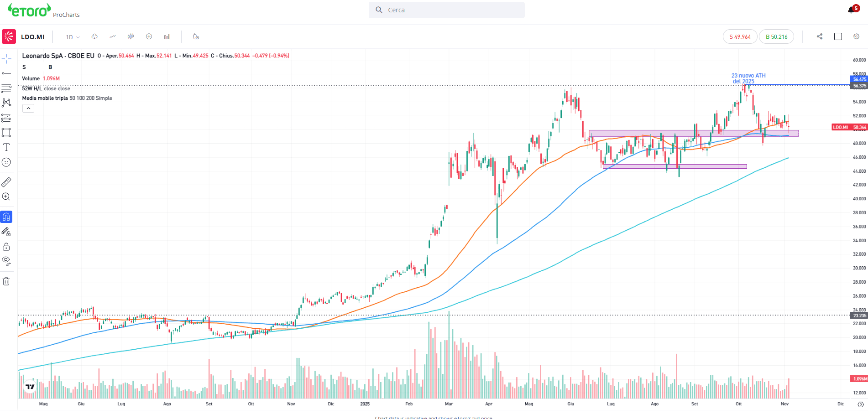Image resolution: width=868 pixels, height=419 pixels.
Task: Toggle lock all drawings padlock
Action: pos(6,247)
